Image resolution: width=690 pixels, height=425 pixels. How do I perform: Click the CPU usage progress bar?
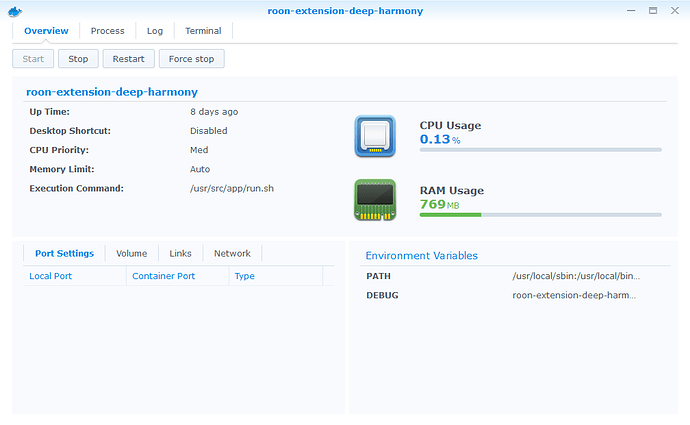click(x=541, y=150)
